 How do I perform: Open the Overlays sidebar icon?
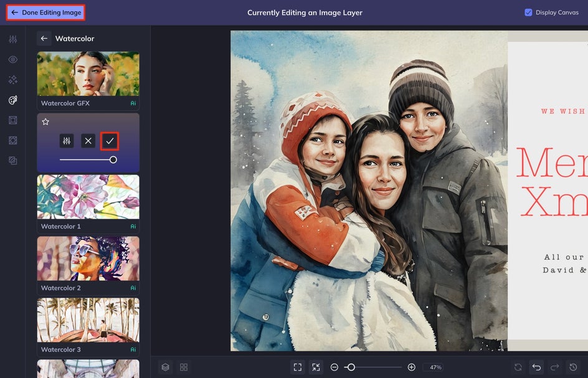(12, 140)
